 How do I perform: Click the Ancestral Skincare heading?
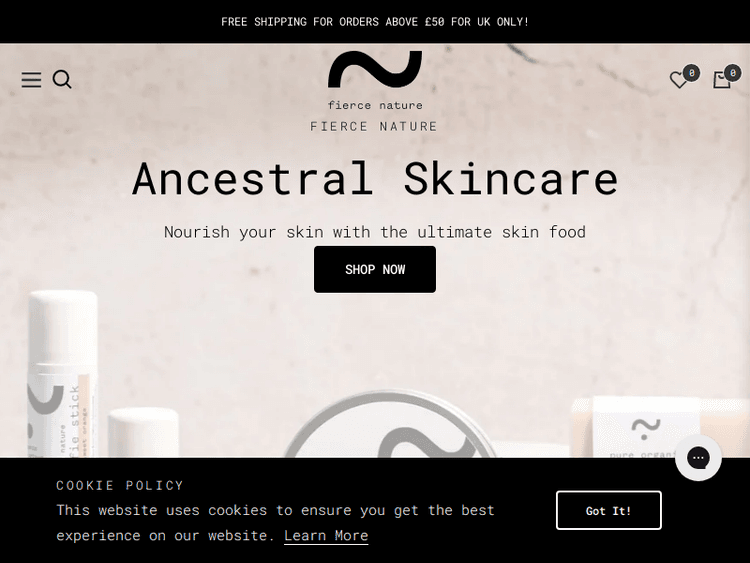(375, 179)
